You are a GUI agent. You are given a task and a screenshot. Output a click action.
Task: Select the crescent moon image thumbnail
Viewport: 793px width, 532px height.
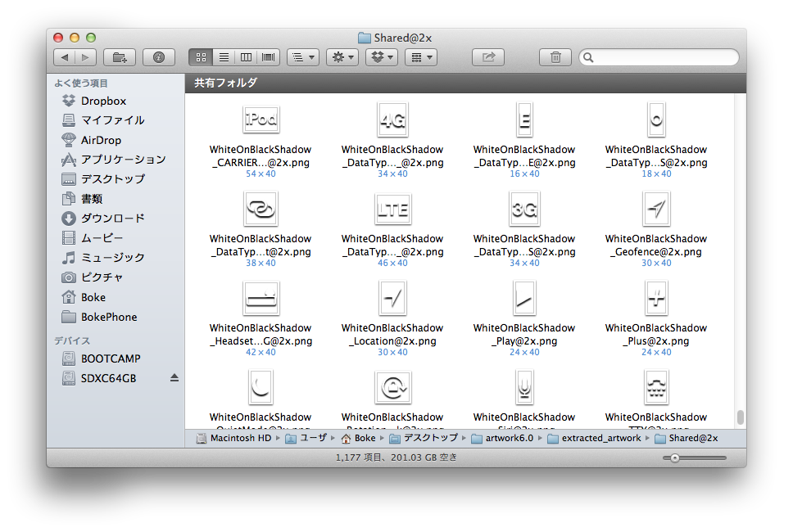click(261, 387)
